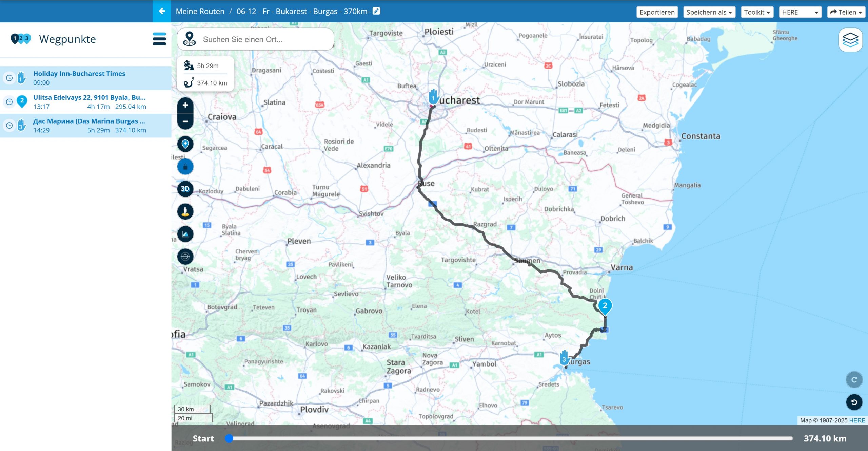The height and width of the screenshot is (451, 868).
Task: Toggle clock icon for Holiday Inn waypoint
Action: (x=9, y=78)
